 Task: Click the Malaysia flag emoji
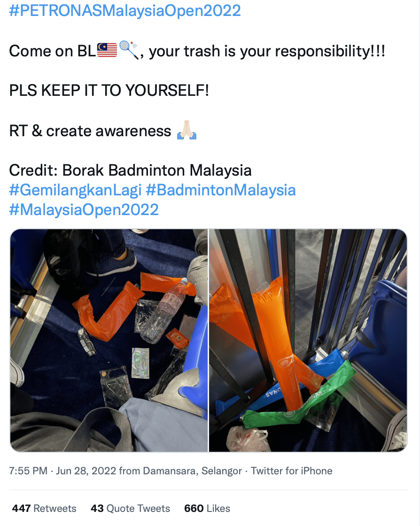tap(107, 50)
